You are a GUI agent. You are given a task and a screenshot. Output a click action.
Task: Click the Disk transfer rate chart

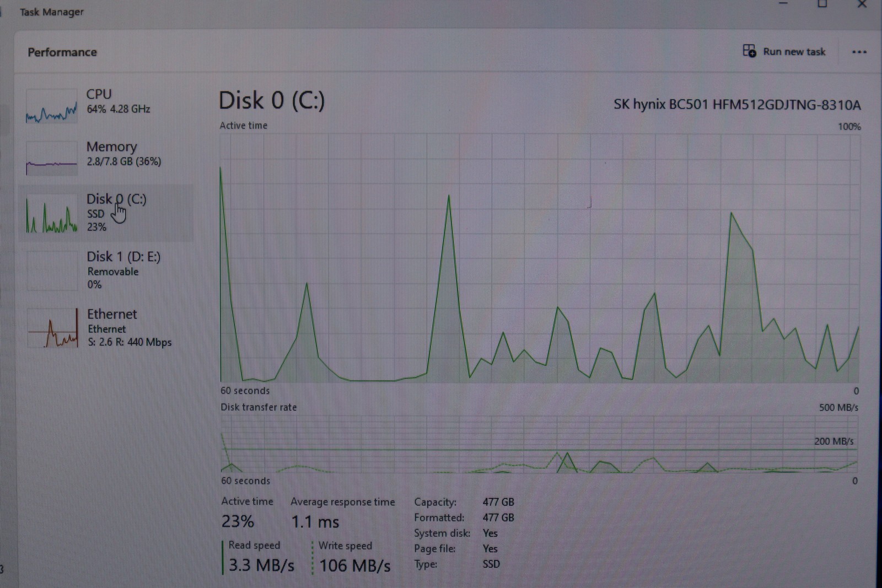pyautogui.click(x=539, y=444)
